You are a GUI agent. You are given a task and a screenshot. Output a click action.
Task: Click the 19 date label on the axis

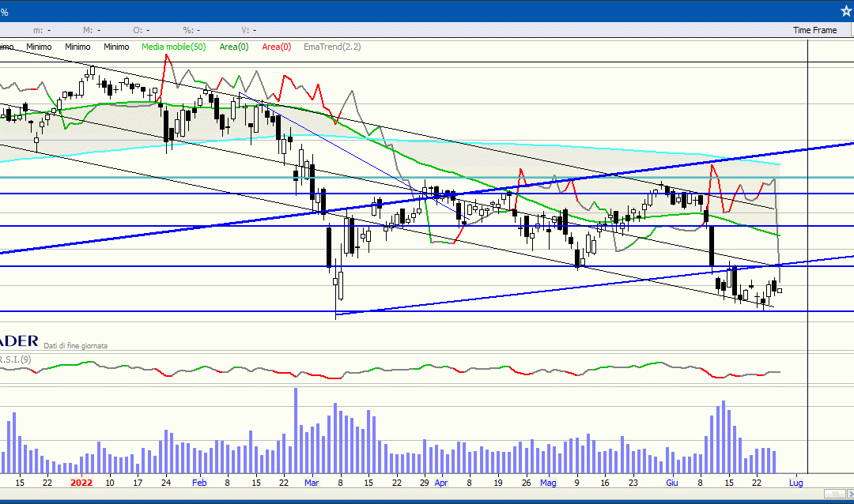(498, 483)
